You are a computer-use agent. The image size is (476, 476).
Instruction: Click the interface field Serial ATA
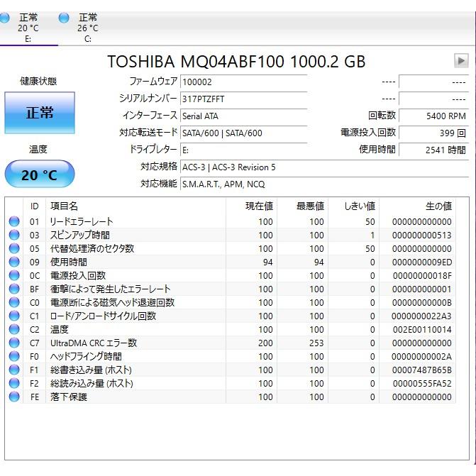click(244, 116)
